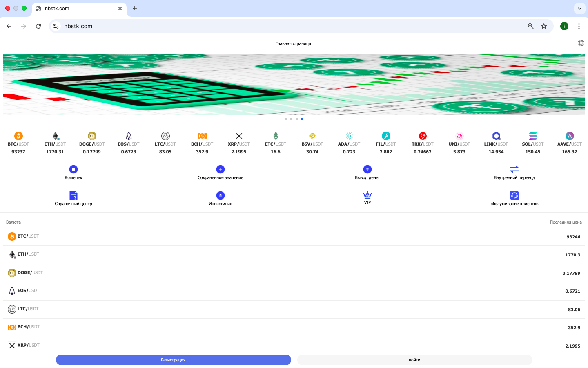Viewport: 588px width, 368px height.
Task: Click the Сохраненное значение plus icon
Action: tap(220, 169)
